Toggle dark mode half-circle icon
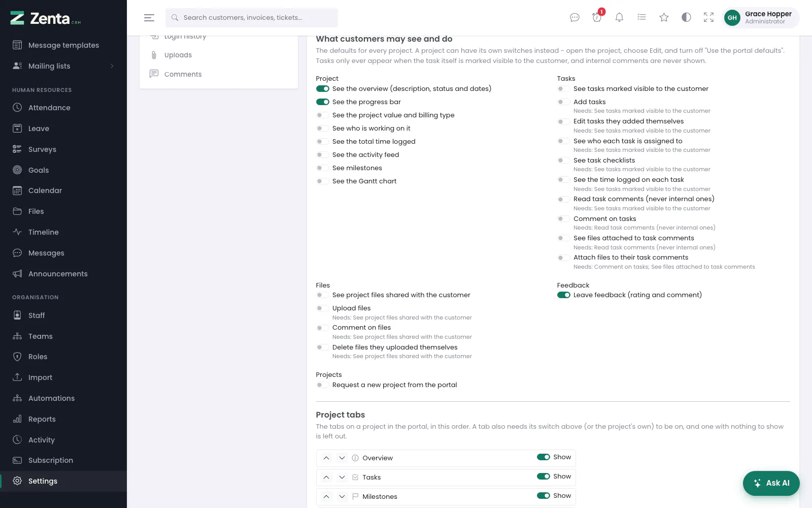 [x=686, y=17]
